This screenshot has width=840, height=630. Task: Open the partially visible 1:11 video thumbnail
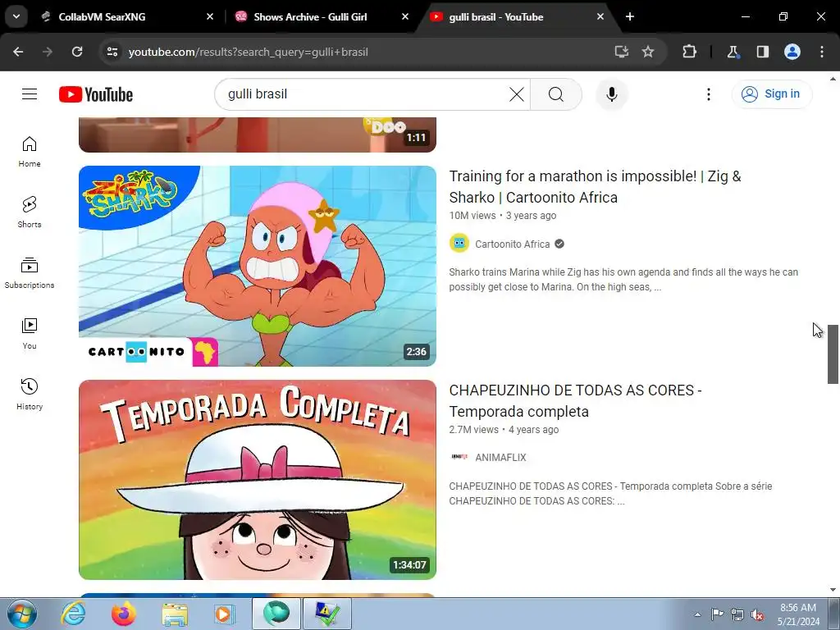pos(257,135)
